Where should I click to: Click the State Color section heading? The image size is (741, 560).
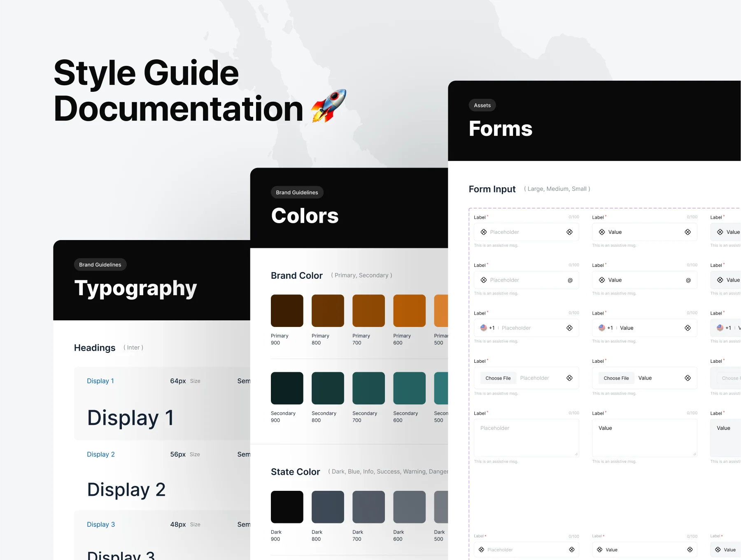pos(295,472)
